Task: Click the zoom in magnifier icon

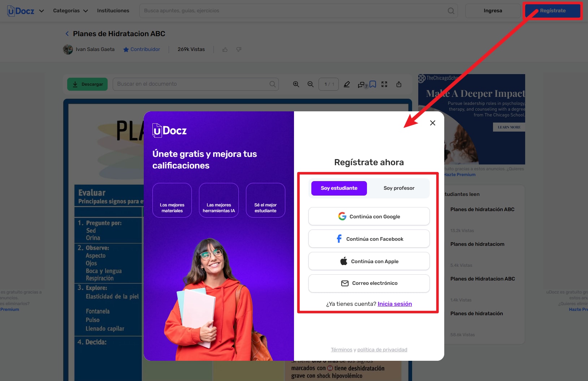Action: (296, 84)
